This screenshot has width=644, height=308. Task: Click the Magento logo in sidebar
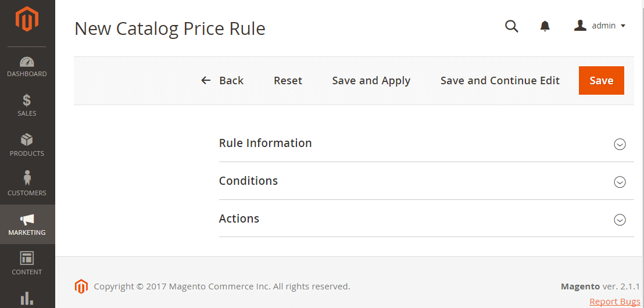click(27, 19)
